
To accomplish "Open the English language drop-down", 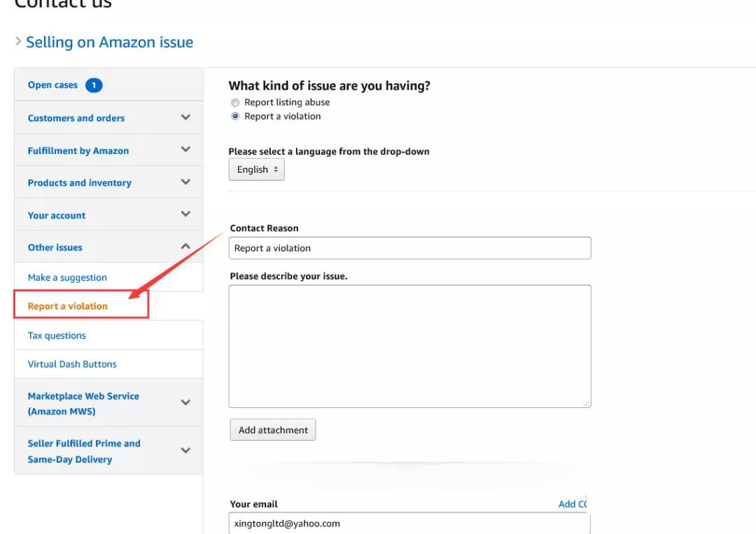I will (256, 169).
